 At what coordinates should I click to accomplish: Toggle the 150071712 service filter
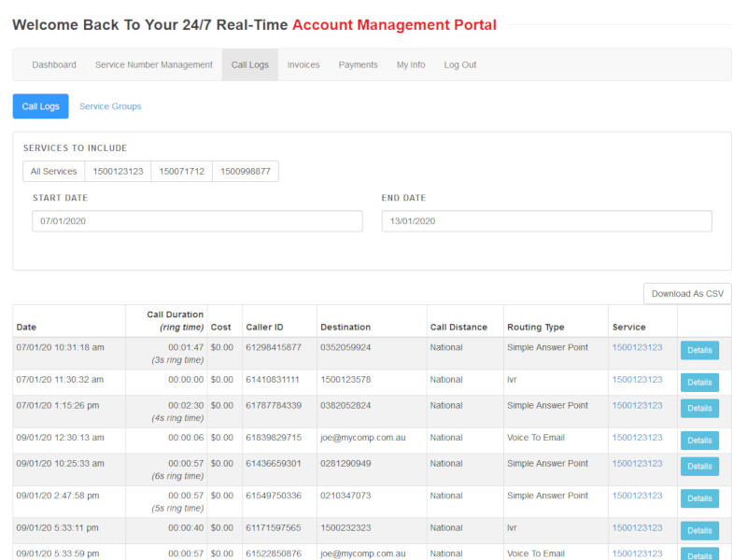(x=182, y=172)
